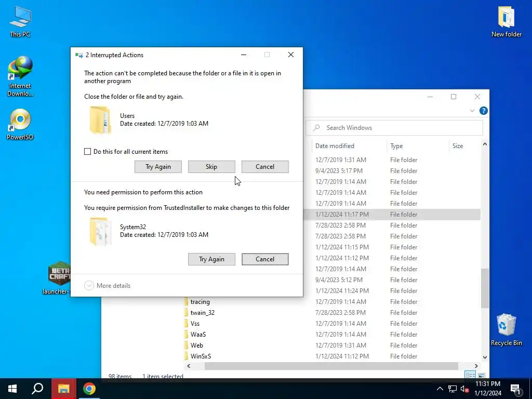Cancel the Users folder action
532x399 pixels.
[265, 167]
